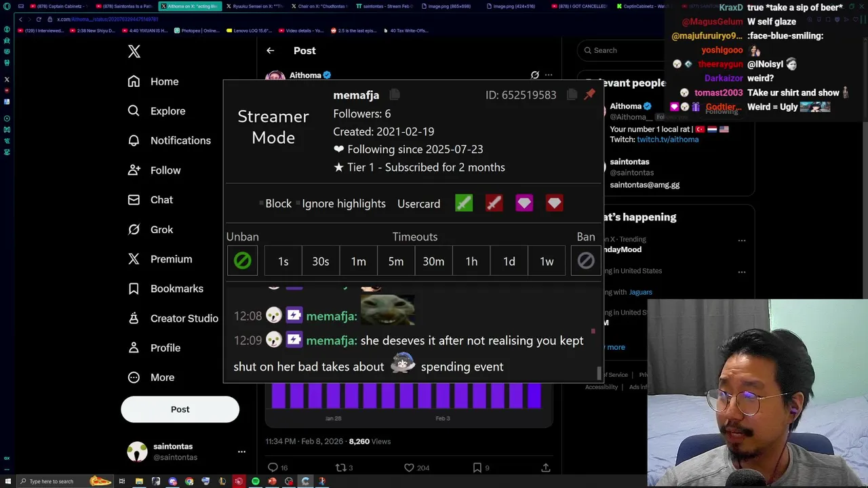Screen dimensions: 868x488
Task: Click the X search field
Action: (x=620, y=50)
